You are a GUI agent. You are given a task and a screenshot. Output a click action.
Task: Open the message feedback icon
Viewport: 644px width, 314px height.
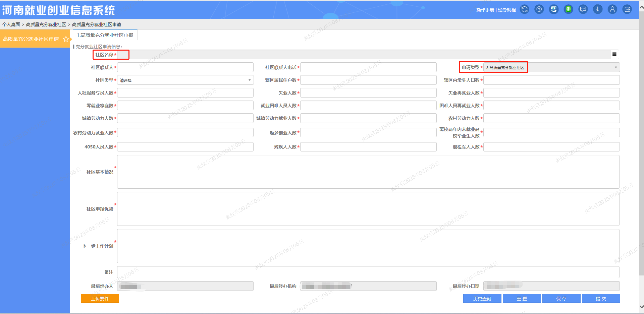click(583, 9)
